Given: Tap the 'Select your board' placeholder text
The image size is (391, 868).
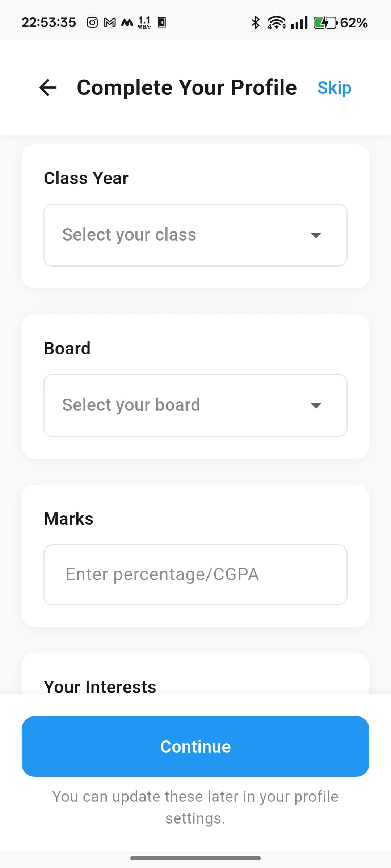Looking at the screenshot, I should pos(131,405).
